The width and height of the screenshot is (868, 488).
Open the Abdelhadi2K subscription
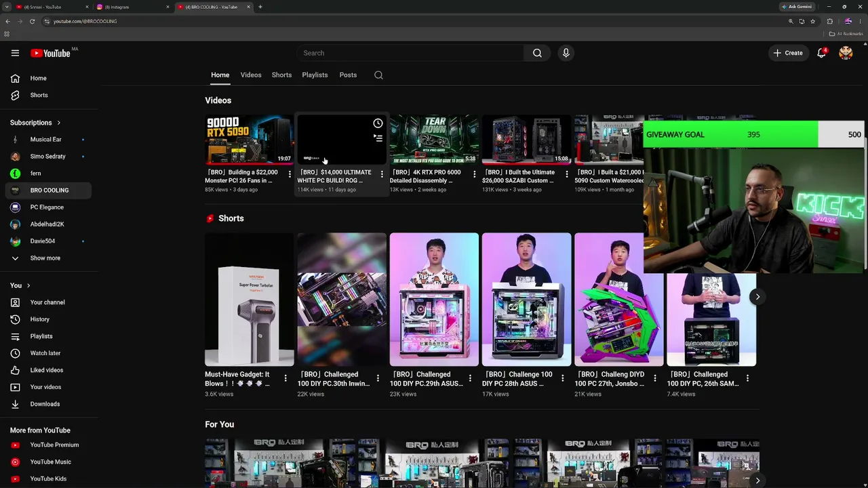(x=49, y=224)
